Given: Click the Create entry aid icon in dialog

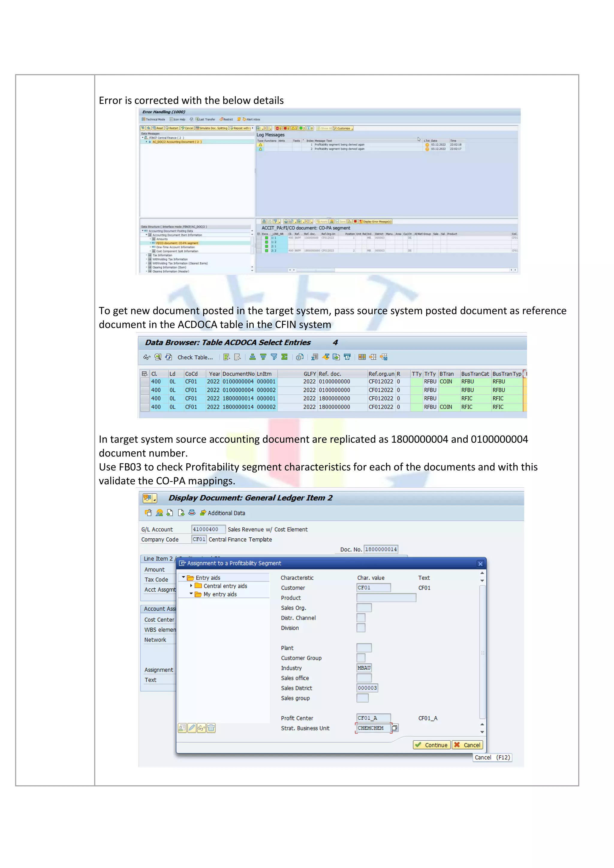Looking at the screenshot, I should (x=182, y=728).
